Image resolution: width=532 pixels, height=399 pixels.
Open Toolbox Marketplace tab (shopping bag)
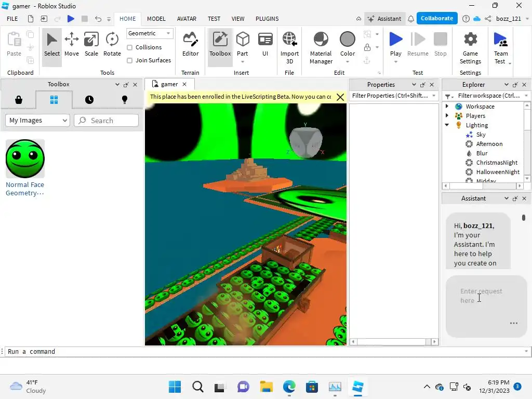click(x=19, y=100)
